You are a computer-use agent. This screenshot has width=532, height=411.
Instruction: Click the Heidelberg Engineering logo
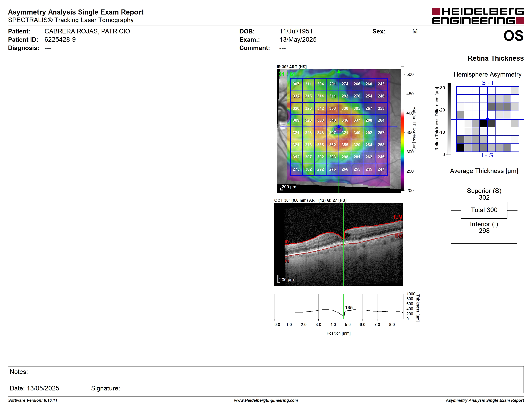pos(478,16)
